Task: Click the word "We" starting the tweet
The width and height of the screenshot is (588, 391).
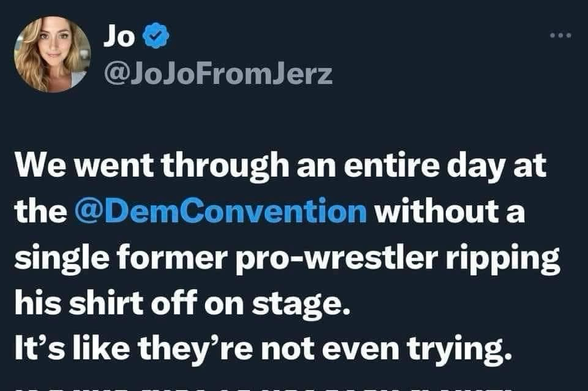Action: coord(41,165)
